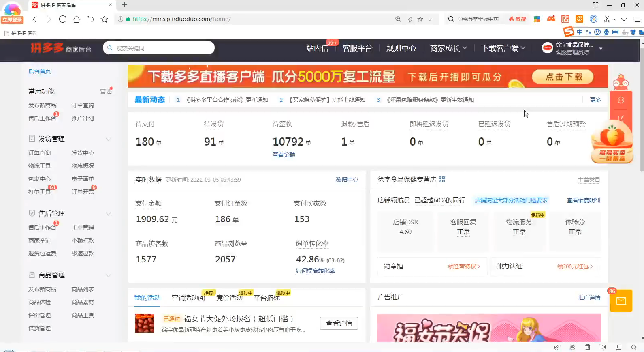Switch to the 平台招标 tab
The image size is (644, 352).
point(267,298)
